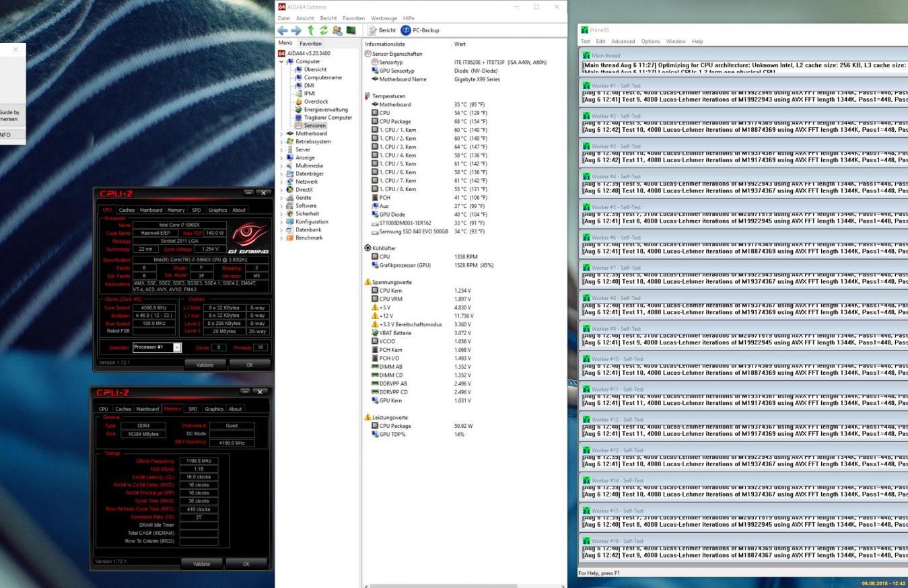Open the Mainboard tab in upper CPU-Z window

151,211
